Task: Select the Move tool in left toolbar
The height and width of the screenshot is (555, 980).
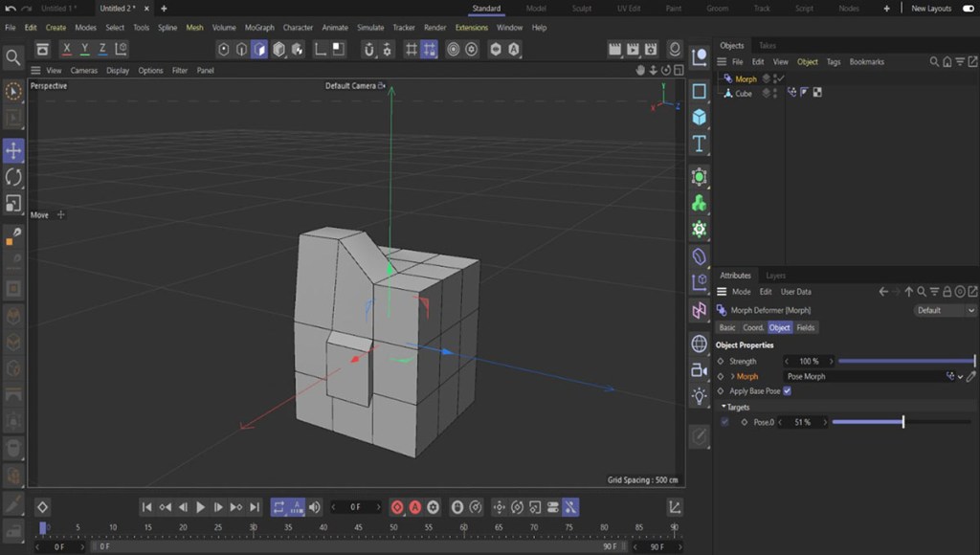Action: click(13, 150)
